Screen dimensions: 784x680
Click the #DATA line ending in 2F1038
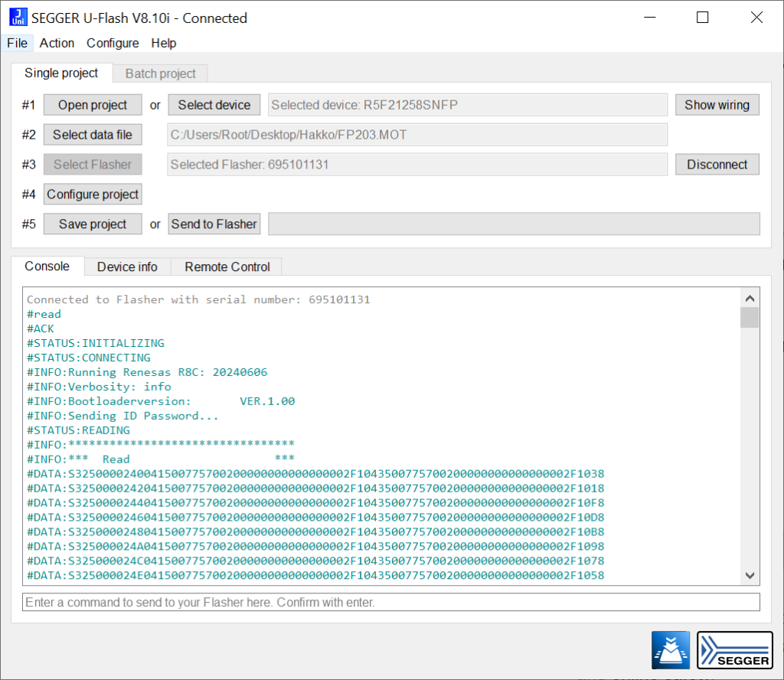click(x=315, y=473)
